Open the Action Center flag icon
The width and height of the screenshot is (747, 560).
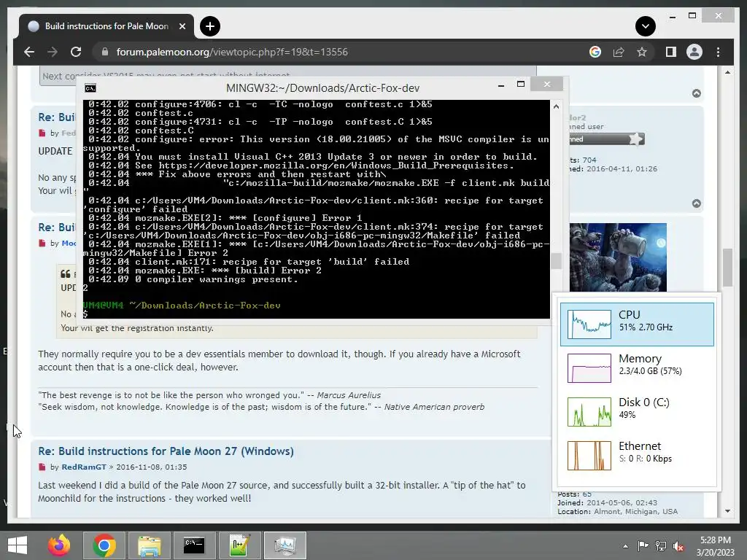pyautogui.click(x=643, y=545)
